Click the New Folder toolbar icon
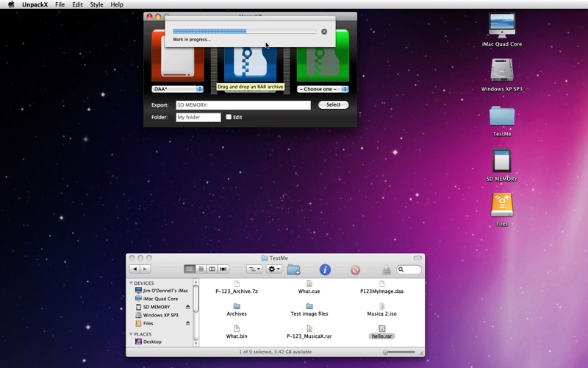 pyautogui.click(x=293, y=269)
